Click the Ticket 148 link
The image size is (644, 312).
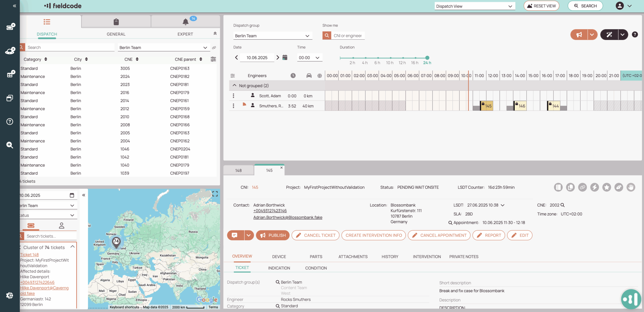[29, 255]
